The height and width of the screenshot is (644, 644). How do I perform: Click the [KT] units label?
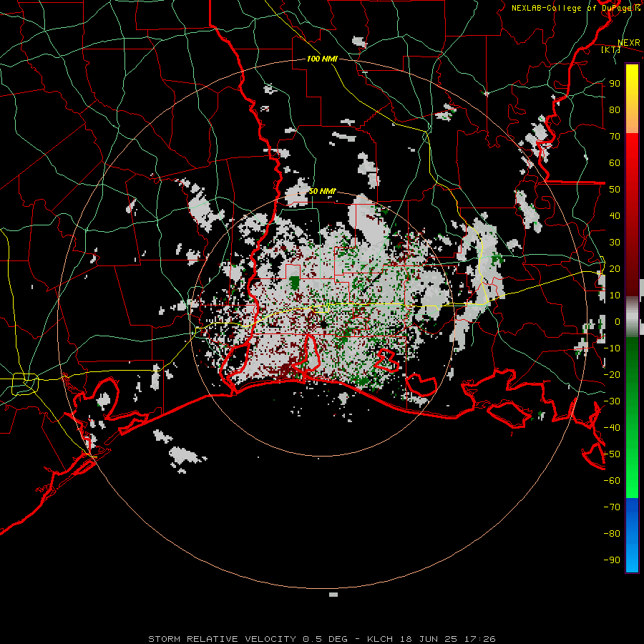pos(611,49)
